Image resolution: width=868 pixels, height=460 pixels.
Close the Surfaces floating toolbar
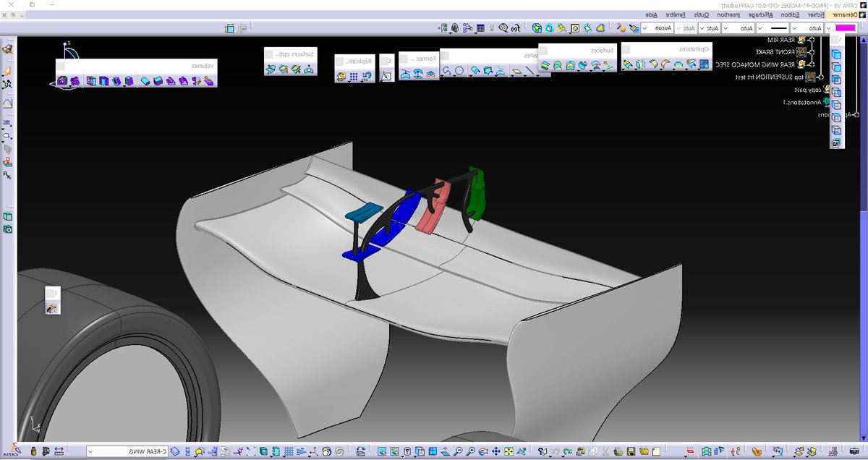pos(544,51)
